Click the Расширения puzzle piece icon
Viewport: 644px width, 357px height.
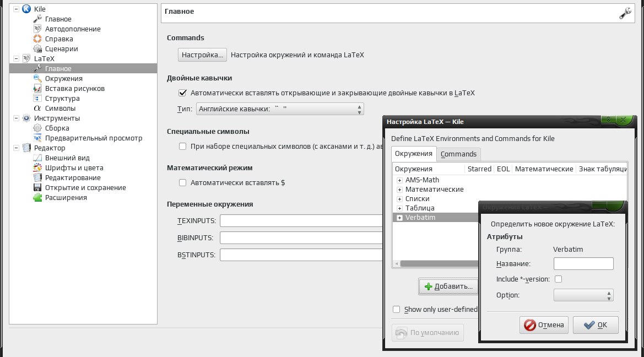pyautogui.click(x=37, y=197)
